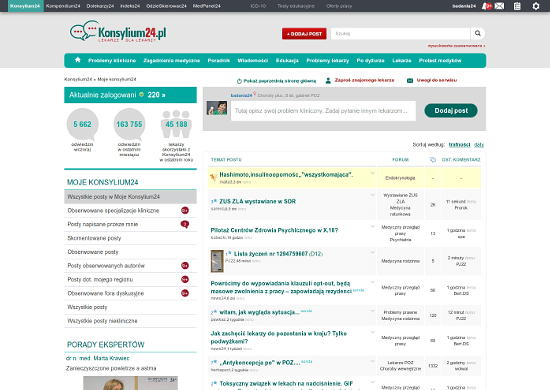Screen dimensions: 550x390
Task: Expand options chevron for ZUS ZLA post
Action: [373, 195]
